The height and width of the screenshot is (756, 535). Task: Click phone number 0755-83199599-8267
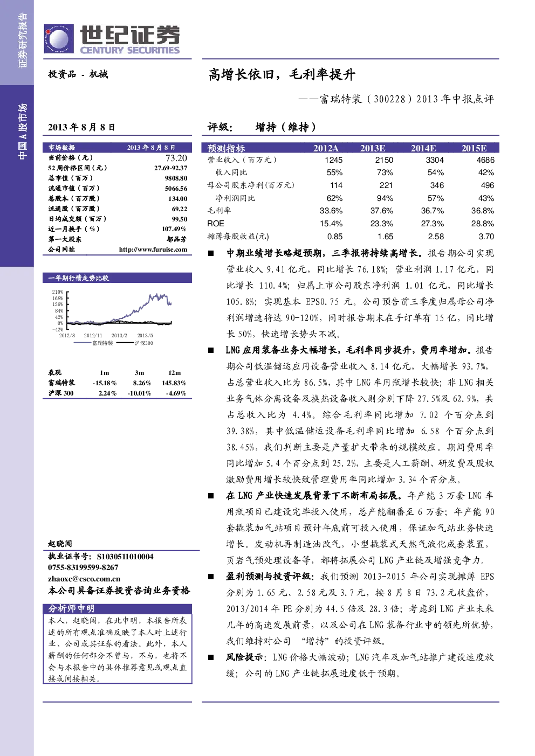[83, 567]
